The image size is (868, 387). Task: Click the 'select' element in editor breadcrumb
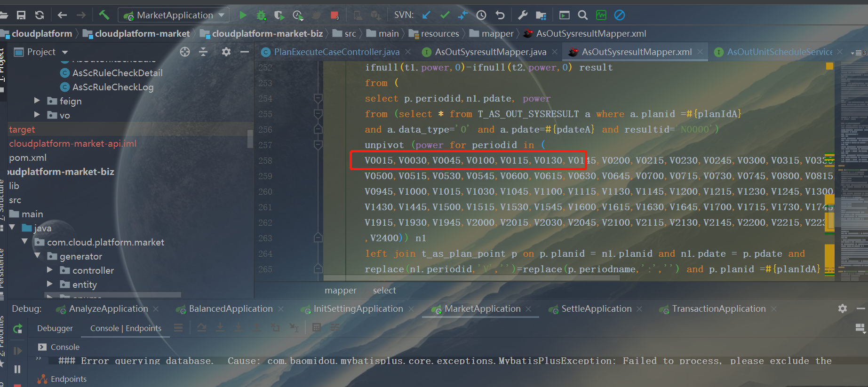tap(384, 291)
